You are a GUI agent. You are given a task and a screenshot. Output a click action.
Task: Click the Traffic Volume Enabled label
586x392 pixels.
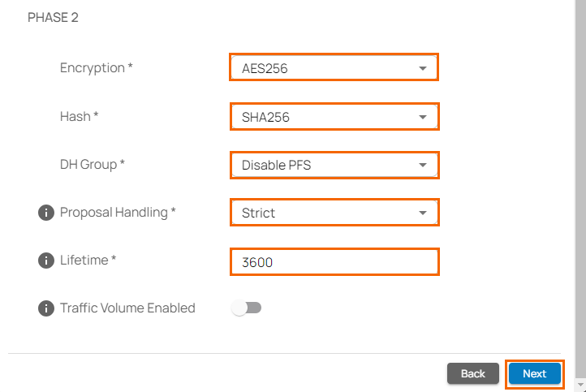127,308
